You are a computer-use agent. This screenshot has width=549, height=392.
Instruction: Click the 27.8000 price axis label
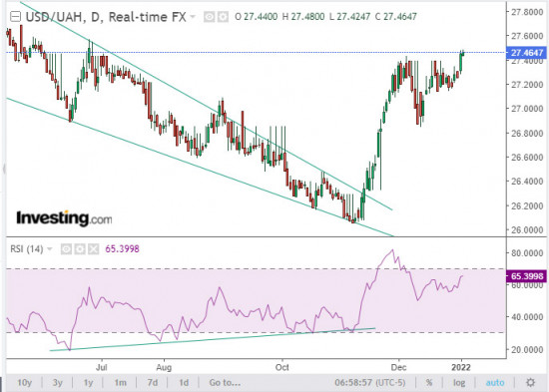[527, 12]
